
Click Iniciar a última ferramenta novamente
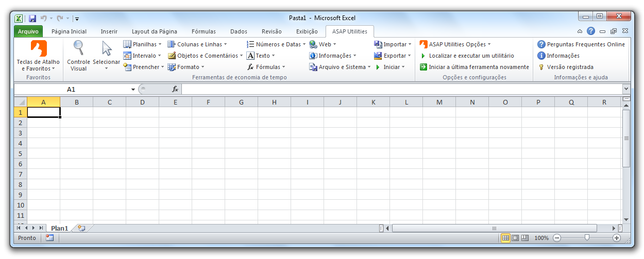coord(474,67)
